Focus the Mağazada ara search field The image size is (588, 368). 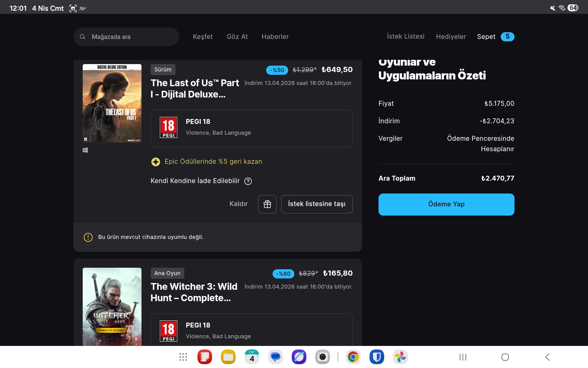pos(126,37)
